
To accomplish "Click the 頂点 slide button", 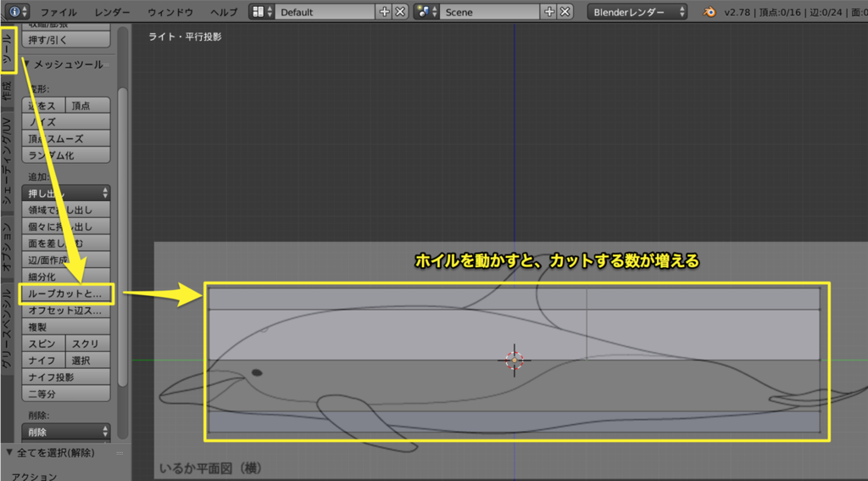I will coord(87,105).
